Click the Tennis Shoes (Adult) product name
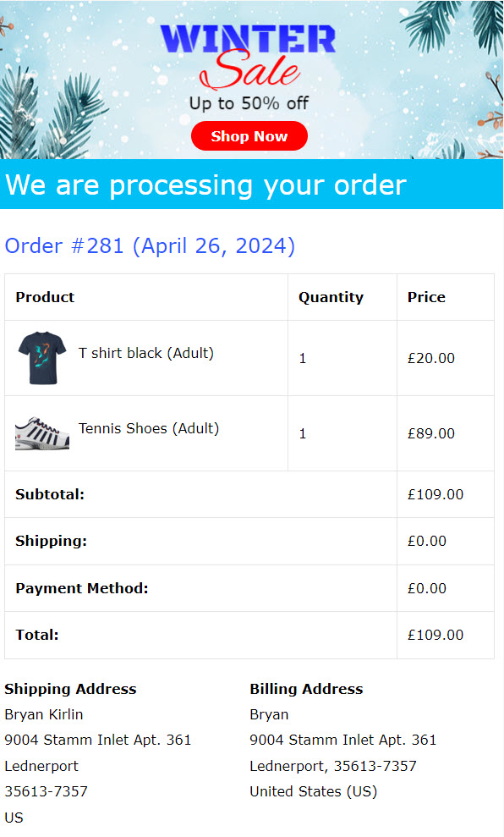The height and width of the screenshot is (837, 504). pos(149,428)
